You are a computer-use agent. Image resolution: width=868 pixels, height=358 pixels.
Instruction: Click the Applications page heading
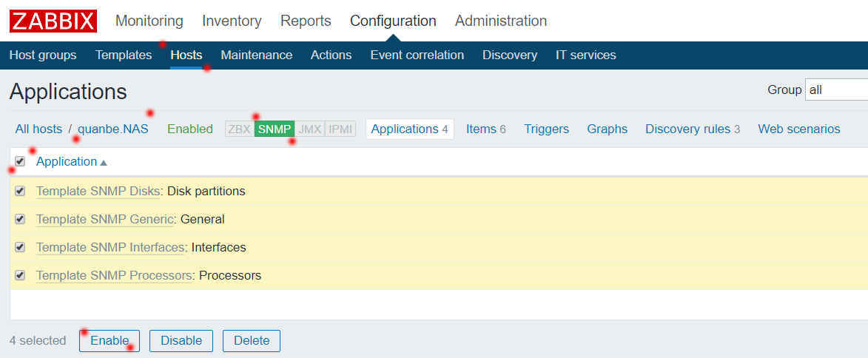pyautogui.click(x=68, y=91)
